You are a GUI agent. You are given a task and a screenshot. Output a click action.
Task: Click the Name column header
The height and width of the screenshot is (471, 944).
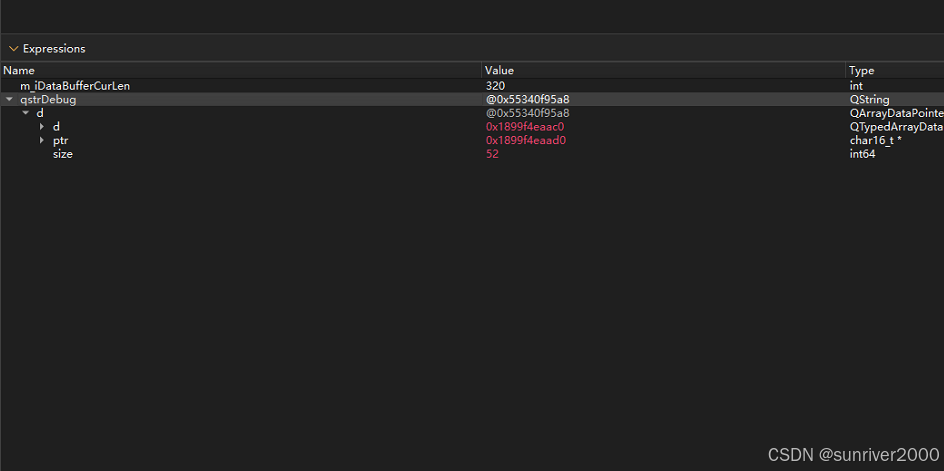pyautogui.click(x=241, y=70)
